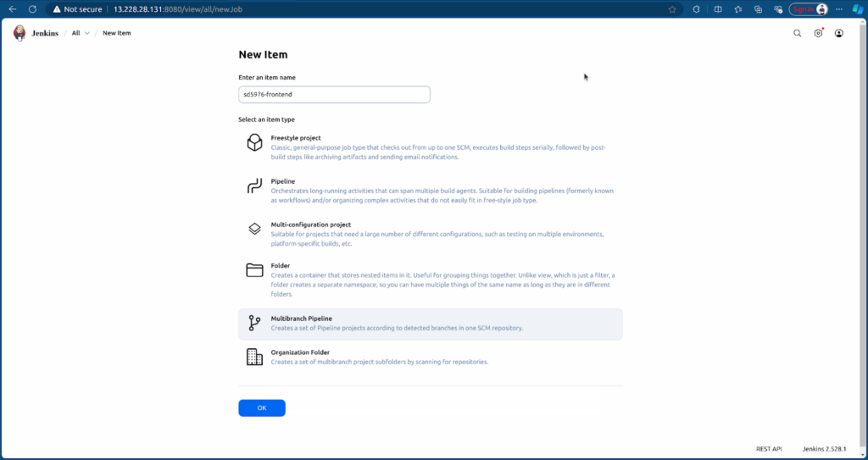Viewport: 868px width, 460px height.
Task: Open Manage Jenkins gear icon
Action: (818, 33)
